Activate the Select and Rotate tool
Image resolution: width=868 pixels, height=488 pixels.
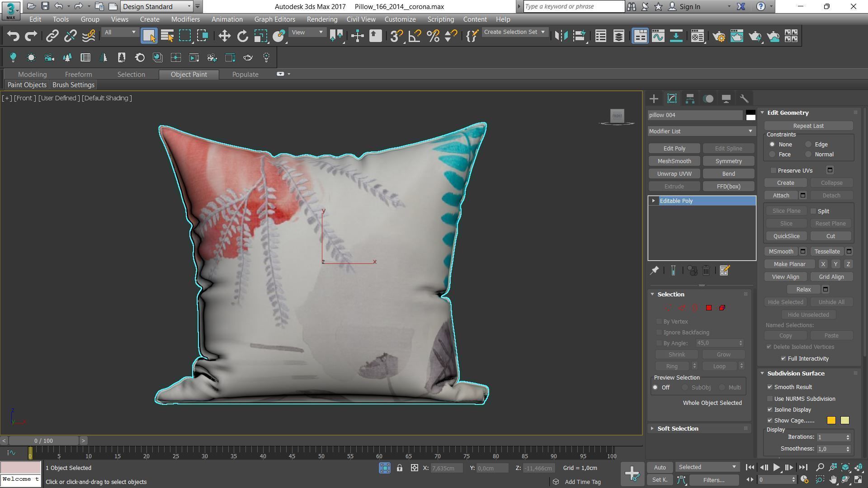243,36
